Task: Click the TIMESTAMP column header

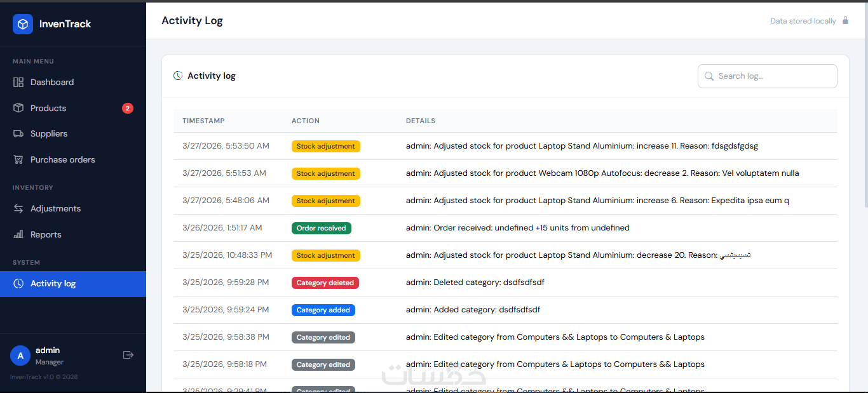Action: click(203, 121)
